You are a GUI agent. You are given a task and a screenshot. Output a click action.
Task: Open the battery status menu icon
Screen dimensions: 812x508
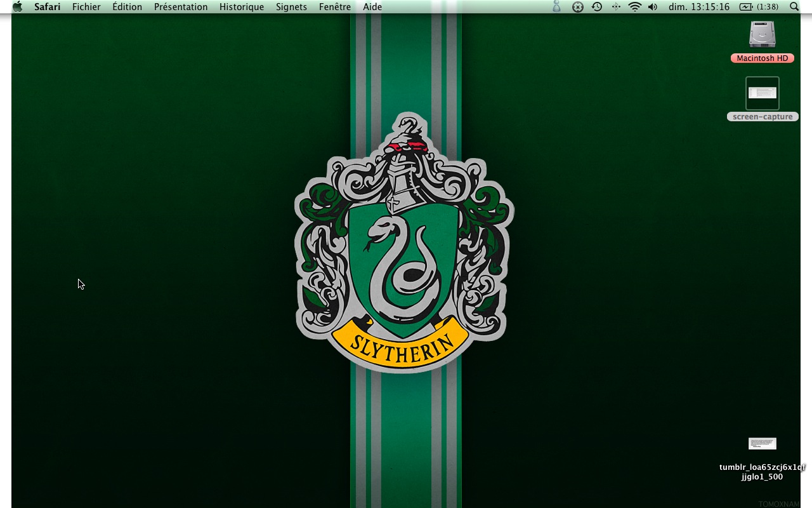(x=746, y=7)
